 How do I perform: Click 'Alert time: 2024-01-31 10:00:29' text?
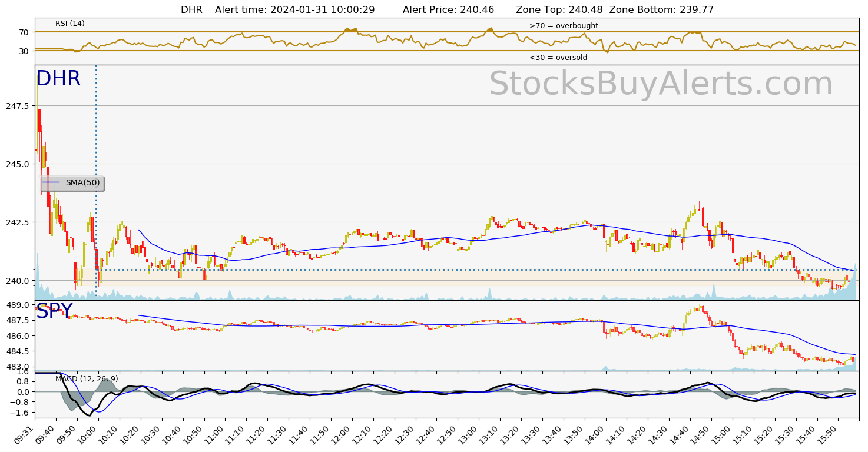(295, 10)
